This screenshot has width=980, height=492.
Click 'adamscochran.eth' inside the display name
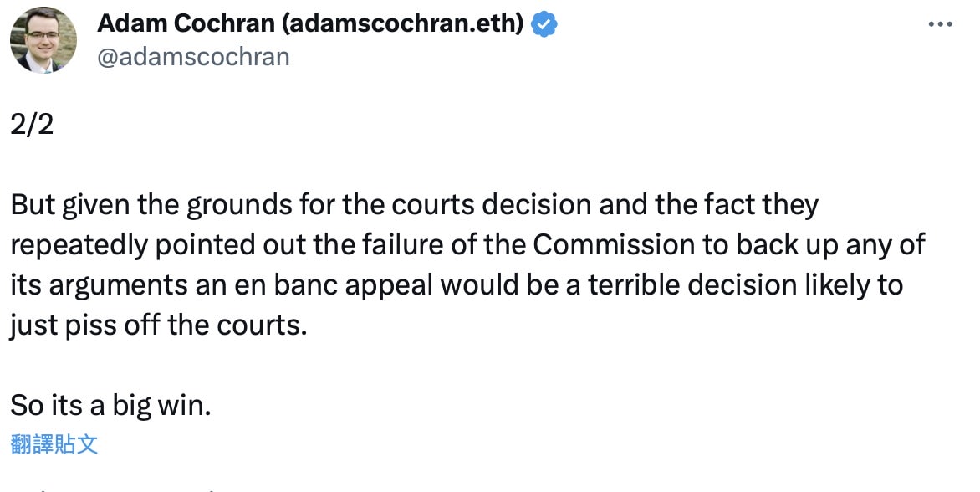pos(403,23)
